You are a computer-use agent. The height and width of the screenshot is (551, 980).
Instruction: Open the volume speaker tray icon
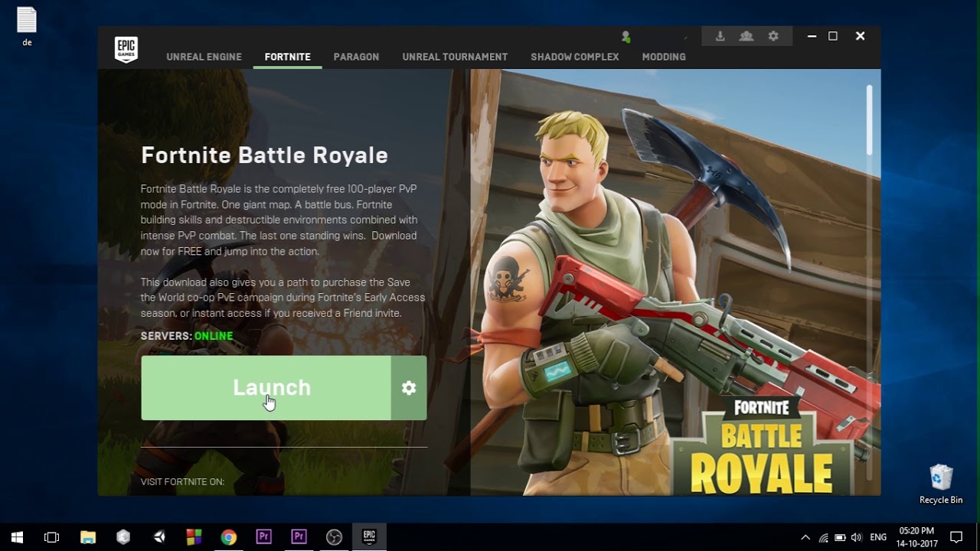pyautogui.click(x=856, y=537)
